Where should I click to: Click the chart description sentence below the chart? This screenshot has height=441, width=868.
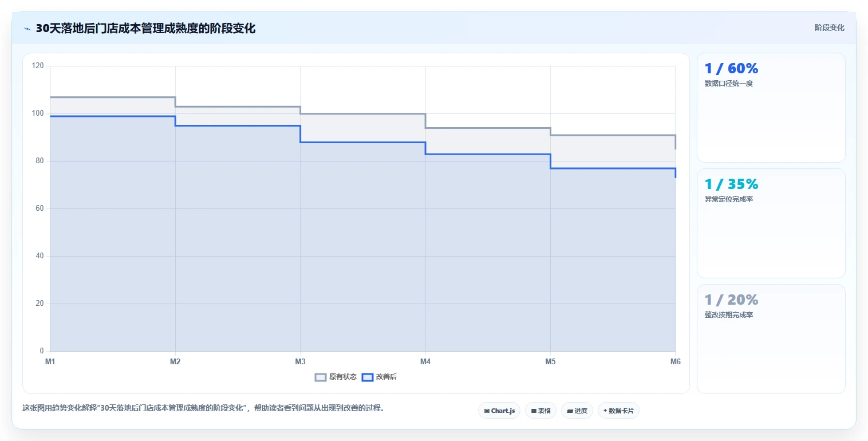203,408
